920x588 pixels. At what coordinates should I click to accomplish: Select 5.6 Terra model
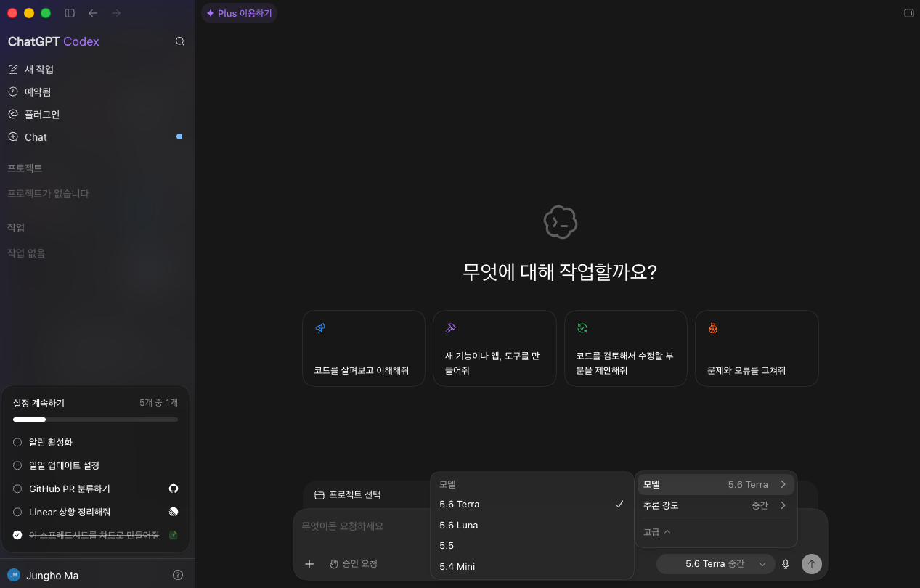(x=532, y=504)
